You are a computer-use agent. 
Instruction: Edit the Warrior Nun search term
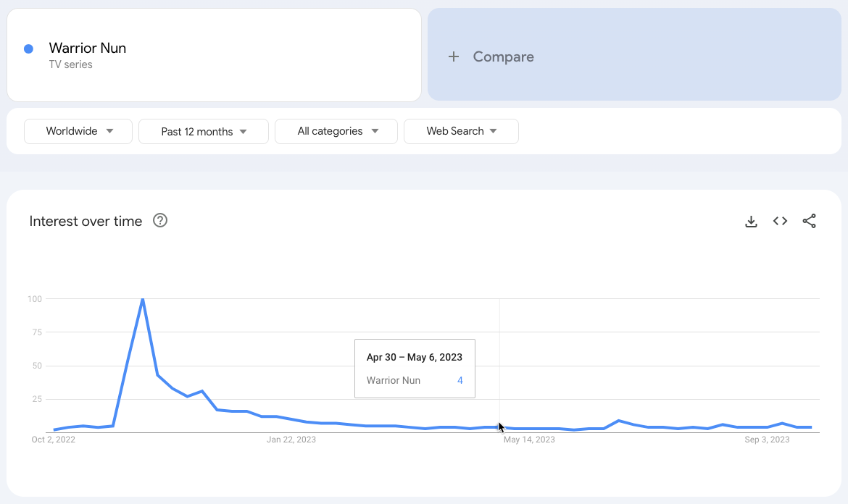[88, 48]
